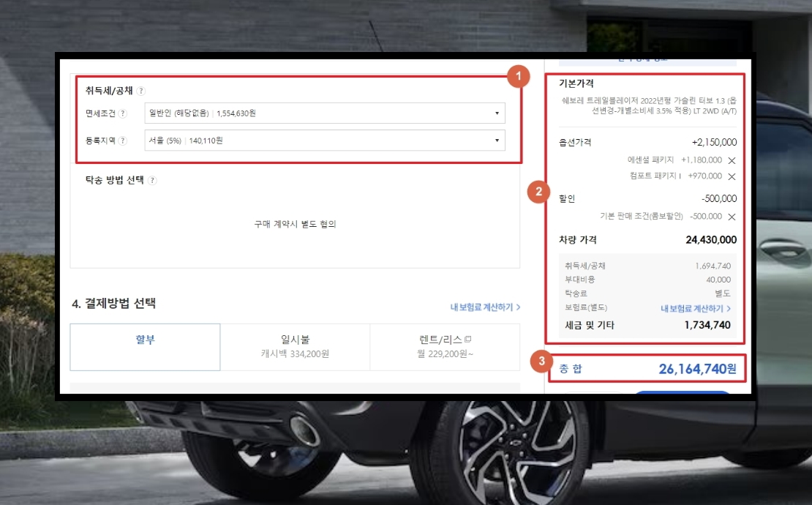Open help icon next to 취득세/공채 heading

141,91
